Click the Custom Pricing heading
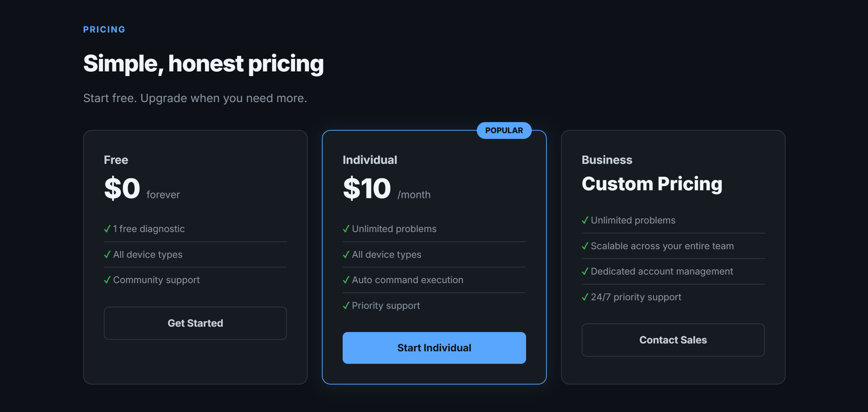The height and width of the screenshot is (412, 868). point(652,184)
